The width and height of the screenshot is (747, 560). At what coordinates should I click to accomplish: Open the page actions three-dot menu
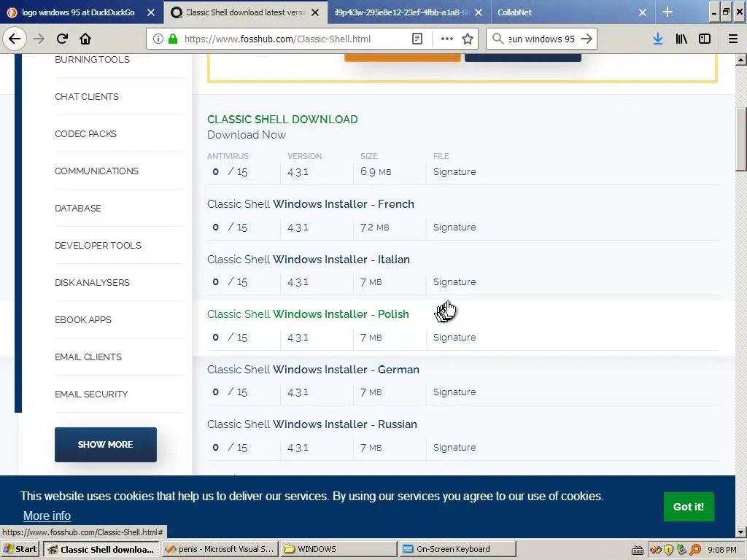pyautogui.click(x=447, y=39)
